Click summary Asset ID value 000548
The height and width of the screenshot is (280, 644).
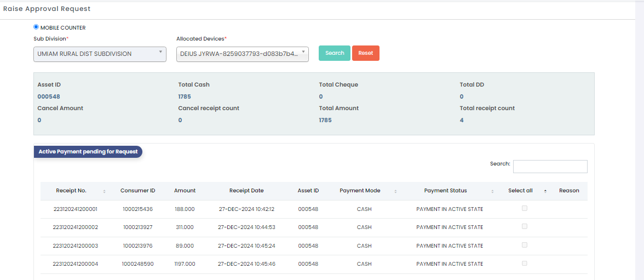point(49,96)
